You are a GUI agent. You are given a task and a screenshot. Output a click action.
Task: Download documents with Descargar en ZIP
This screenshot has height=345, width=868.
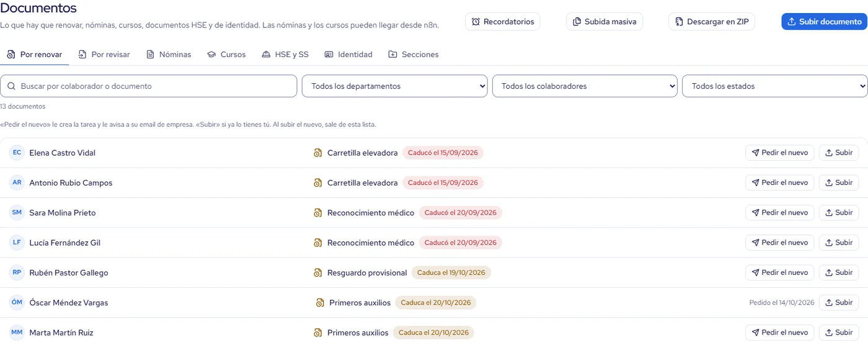711,22
